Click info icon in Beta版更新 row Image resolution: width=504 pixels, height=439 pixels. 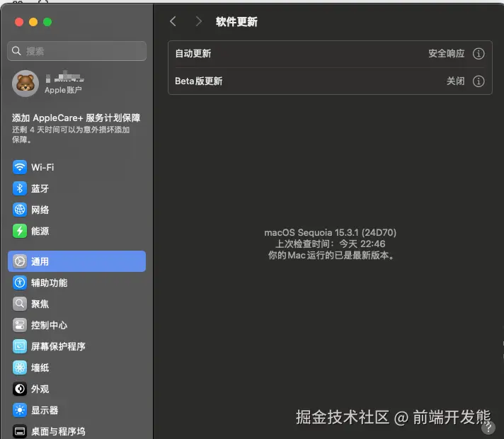479,81
